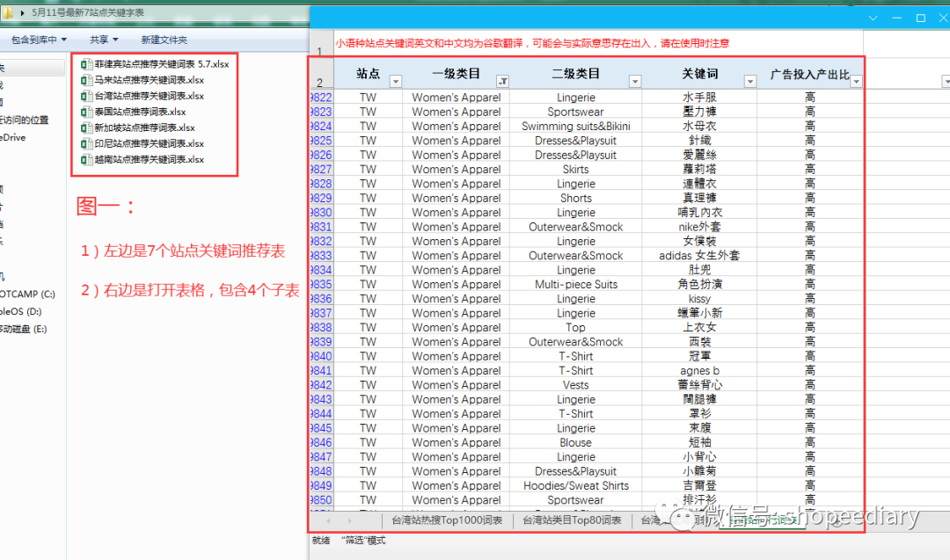Select the 印尼站点推荐关键词表.xlsx Excel icon
The width and height of the screenshot is (950, 560).
pos(86,143)
